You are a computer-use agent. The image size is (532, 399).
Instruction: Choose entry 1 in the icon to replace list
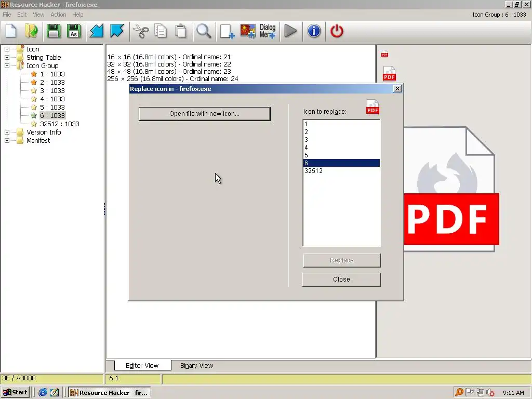click(341, 124)
